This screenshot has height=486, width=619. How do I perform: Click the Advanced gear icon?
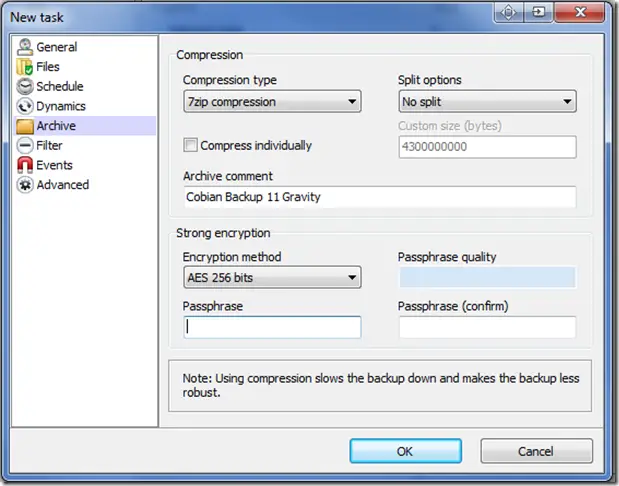tap(25, 185)
